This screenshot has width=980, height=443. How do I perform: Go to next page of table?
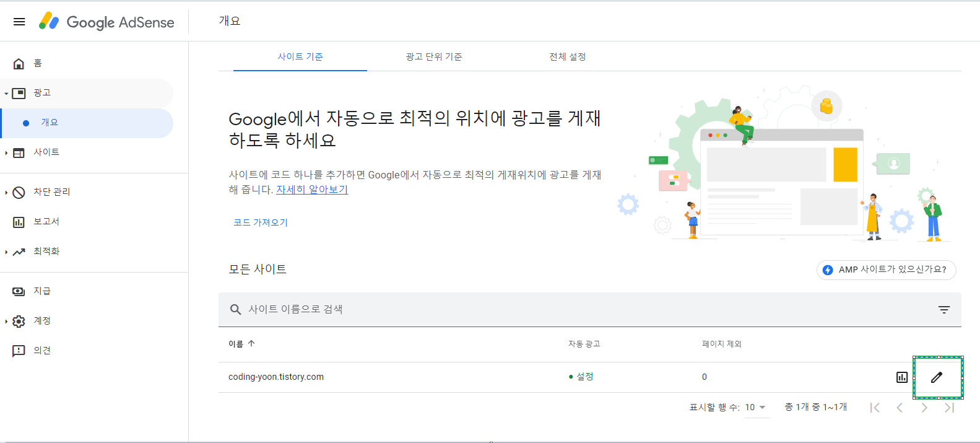[x=924, y=408]
